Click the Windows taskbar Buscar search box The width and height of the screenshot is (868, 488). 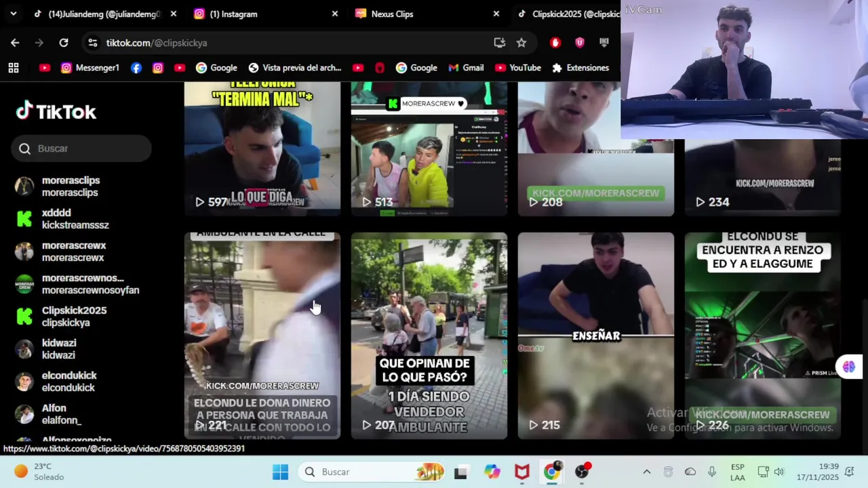click(372, 472)
